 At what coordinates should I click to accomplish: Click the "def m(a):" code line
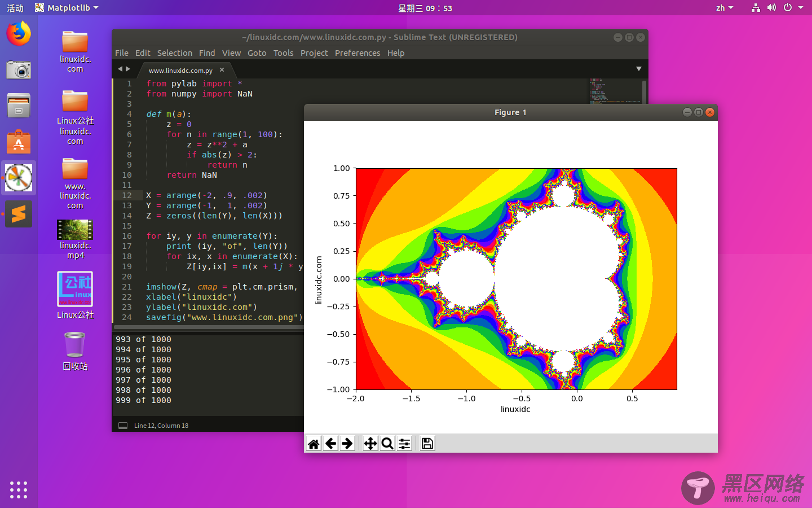(x=169, y=114)
